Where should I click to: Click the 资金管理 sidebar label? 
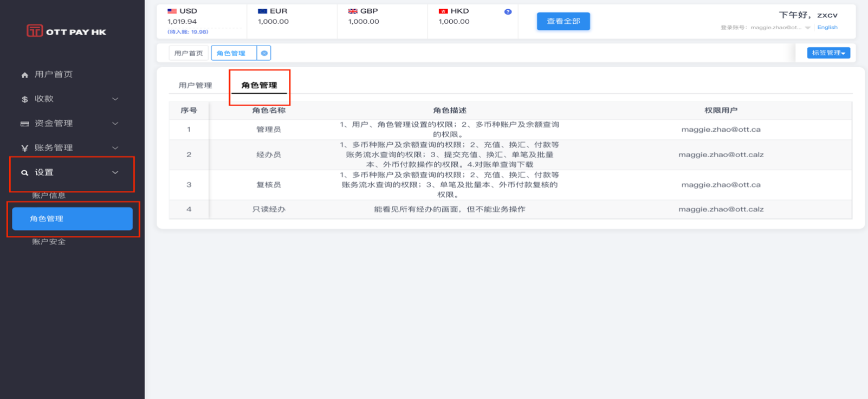coord(54,123)
